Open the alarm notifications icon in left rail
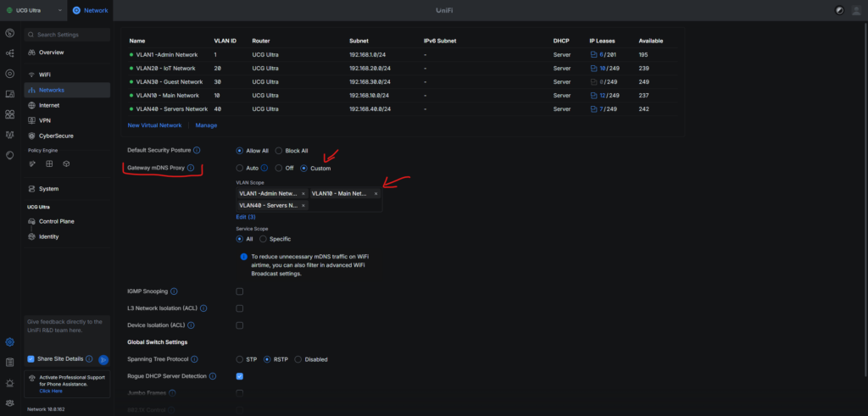This screenshot has width=868, height=416. click(9, 383)
